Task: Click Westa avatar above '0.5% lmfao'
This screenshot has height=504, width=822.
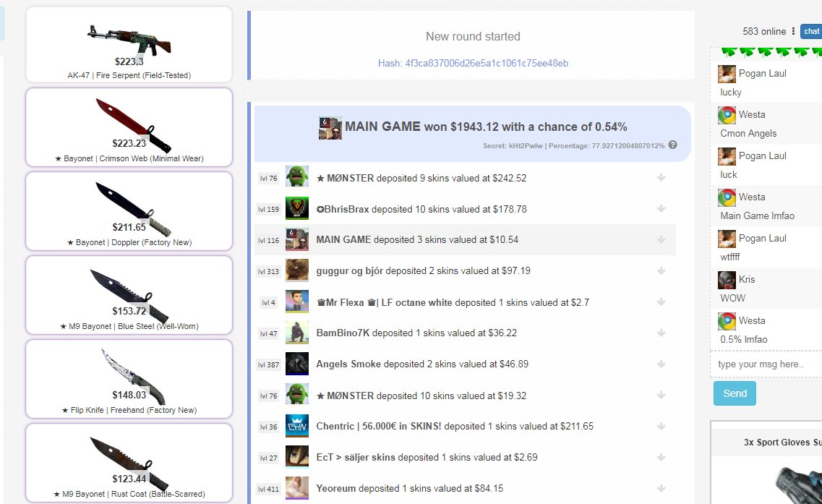Action: tap(727, 321)
